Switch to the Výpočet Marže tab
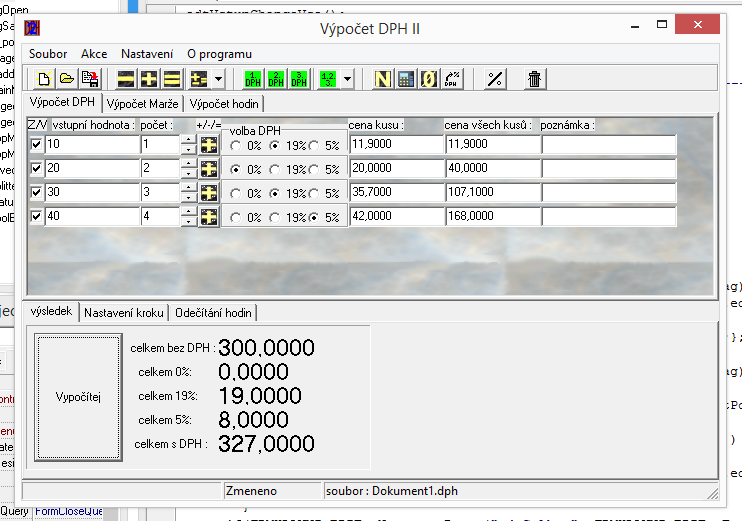 coord(143,104)
